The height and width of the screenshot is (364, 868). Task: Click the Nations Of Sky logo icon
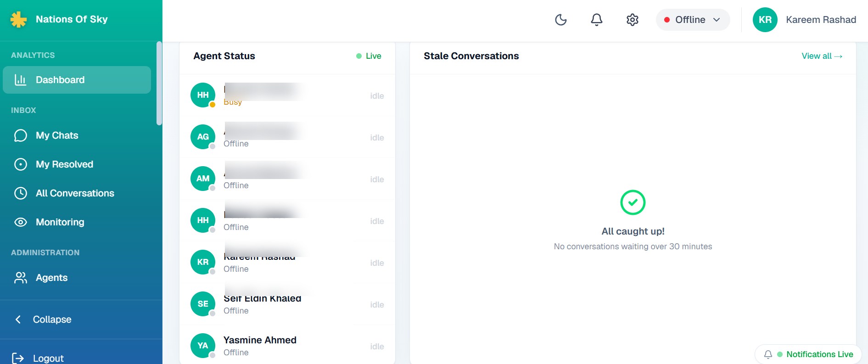19,19
